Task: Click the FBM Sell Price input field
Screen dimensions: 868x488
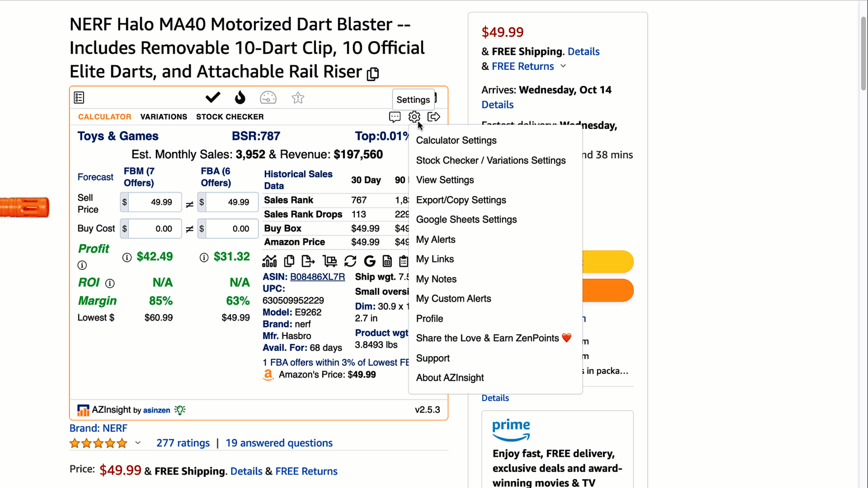Action: point(155,202)
